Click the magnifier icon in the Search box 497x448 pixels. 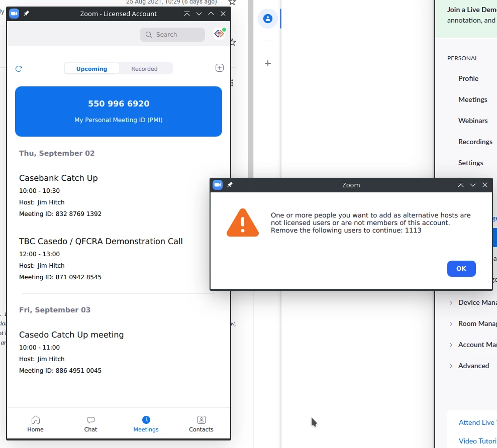[x=148, y=35]
